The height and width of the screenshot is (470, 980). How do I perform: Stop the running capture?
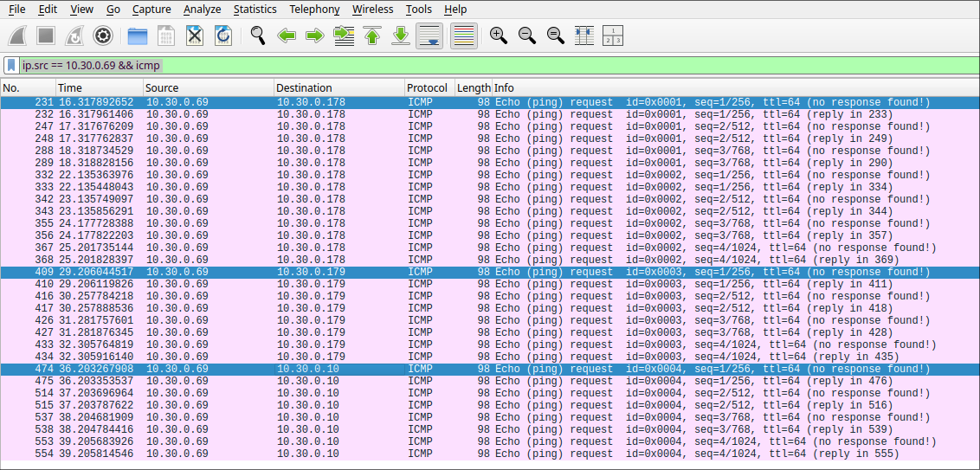[x=46, y=35]
